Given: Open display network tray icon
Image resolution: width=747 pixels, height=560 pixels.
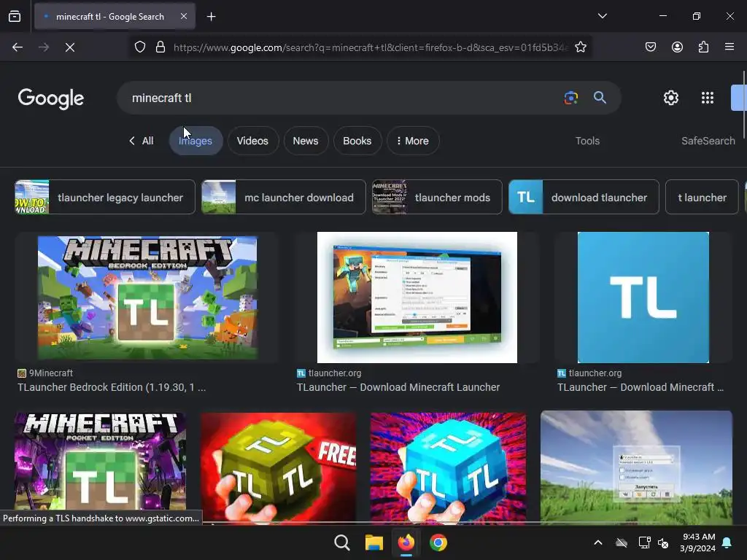Looking at the screenshot, I should tap(644, 542).
